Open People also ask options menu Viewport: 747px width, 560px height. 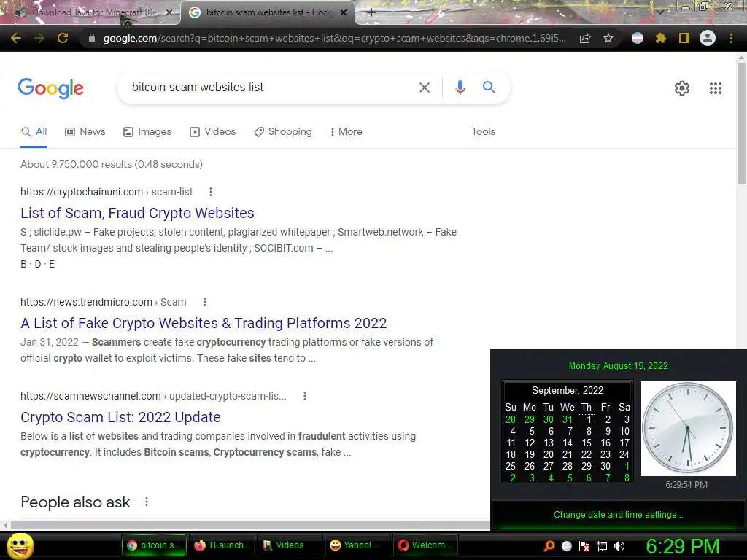click(x=147, y=502)
